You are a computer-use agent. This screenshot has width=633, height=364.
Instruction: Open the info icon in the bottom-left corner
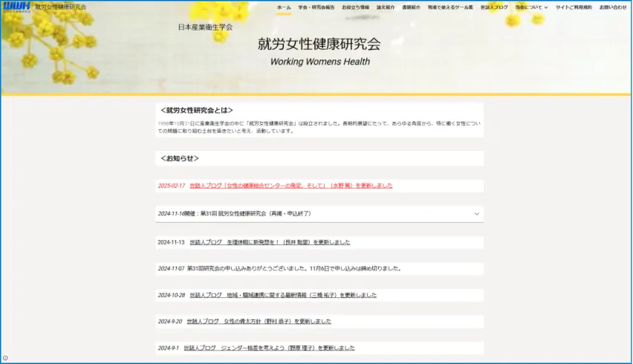coord(5,358)
